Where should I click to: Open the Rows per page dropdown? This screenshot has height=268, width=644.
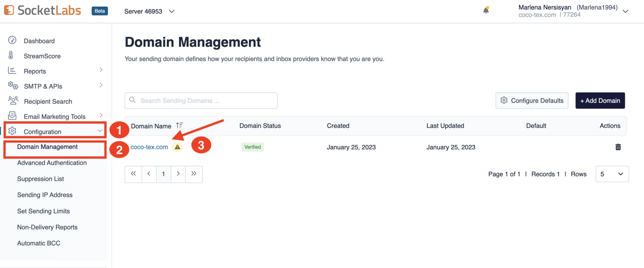pyautogui.click(x=612, y=174)
